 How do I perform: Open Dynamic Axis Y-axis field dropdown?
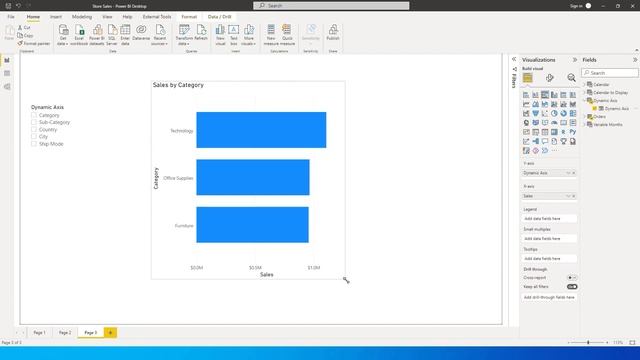pos(568,173)
